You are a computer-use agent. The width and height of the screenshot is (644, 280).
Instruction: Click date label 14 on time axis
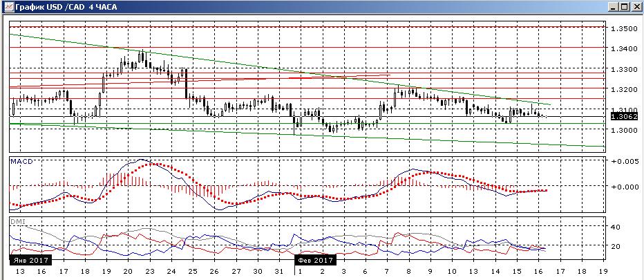(x=495, y=272)
